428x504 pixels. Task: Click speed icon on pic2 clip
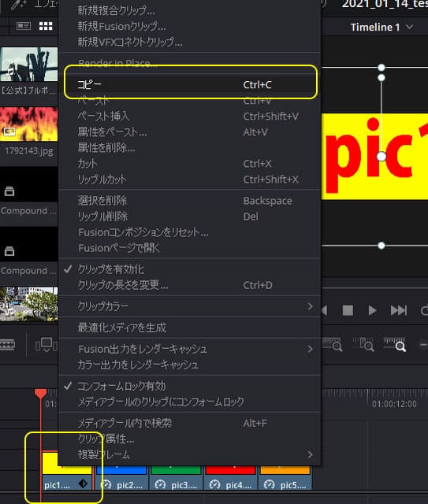(x=106, y=484)
